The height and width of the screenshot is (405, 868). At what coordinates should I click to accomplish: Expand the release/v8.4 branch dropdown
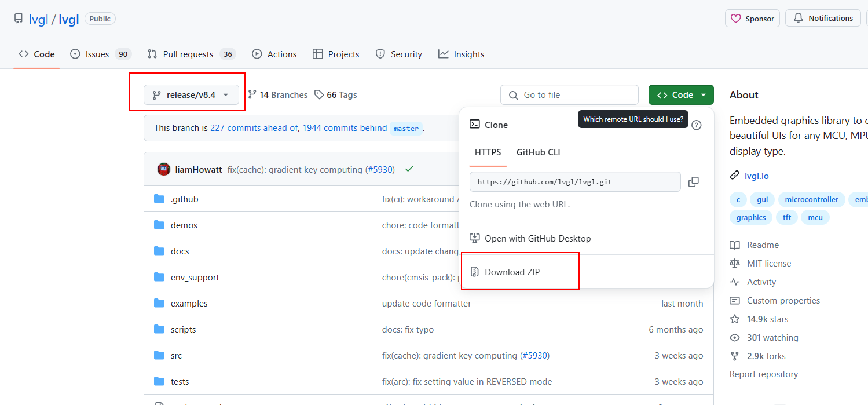pyautogui.click(x=191, y=95)
